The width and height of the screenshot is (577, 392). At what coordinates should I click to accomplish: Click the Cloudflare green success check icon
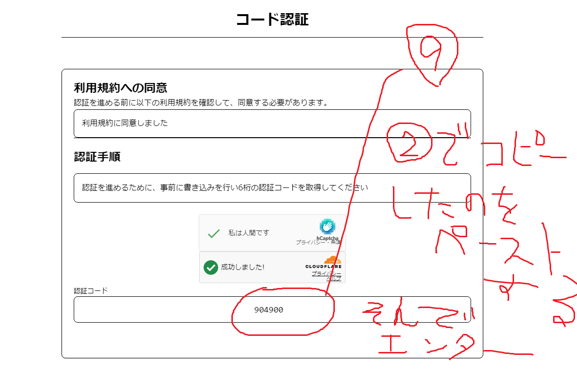pyautogui.click(x=210, y=268)
